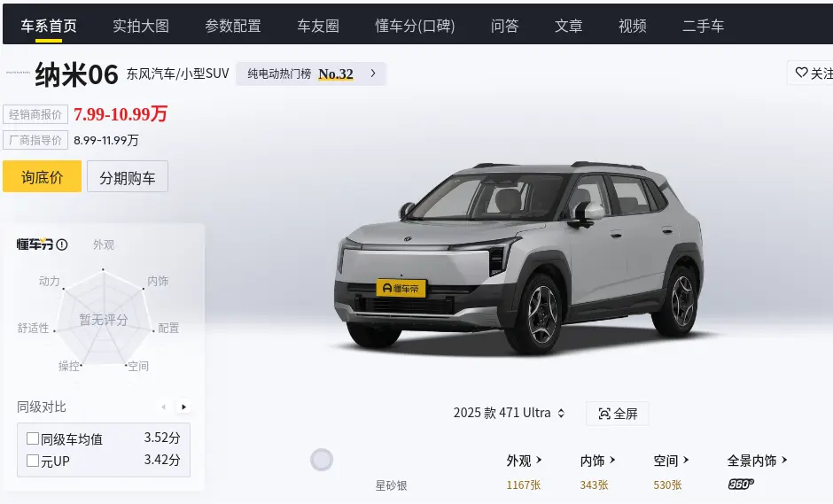Switch to the 参数配置 tab
Viewport: 833px width, 504px height.
click(233, 26)
